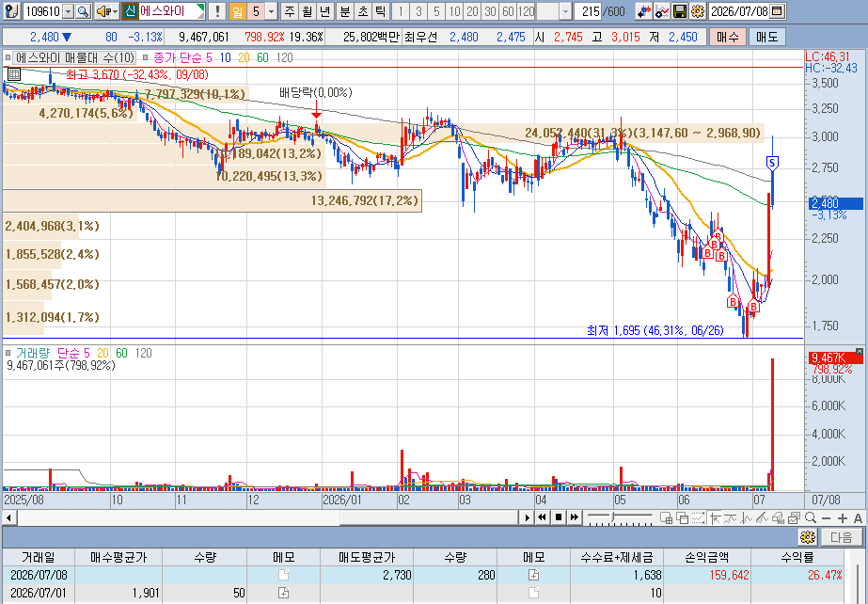This screenshot has height=604, width=868.
Task: Click the stock search magnifier icon
Action: (x=83, y=10)
